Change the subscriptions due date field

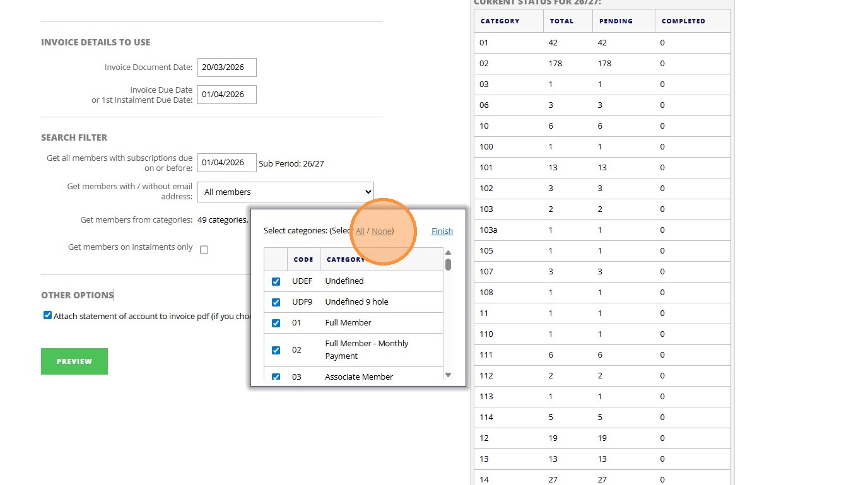(x=226, y=163)
